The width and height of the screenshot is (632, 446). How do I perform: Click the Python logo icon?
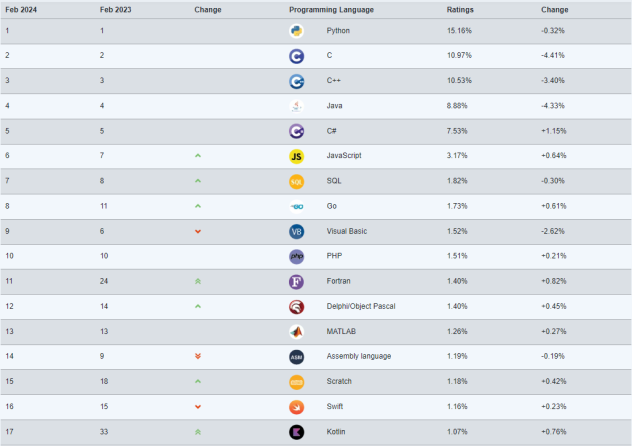(x=296, y=31)
